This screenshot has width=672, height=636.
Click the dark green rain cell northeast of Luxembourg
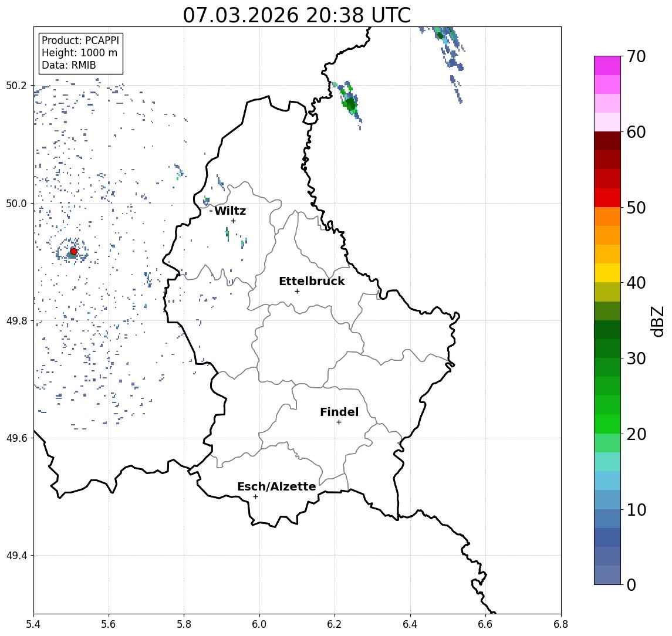pos(350,103)
